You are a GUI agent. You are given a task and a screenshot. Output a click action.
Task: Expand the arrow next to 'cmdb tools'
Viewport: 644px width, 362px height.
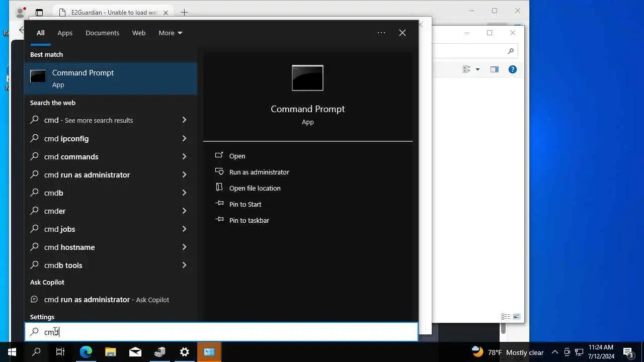click(184, 265)
